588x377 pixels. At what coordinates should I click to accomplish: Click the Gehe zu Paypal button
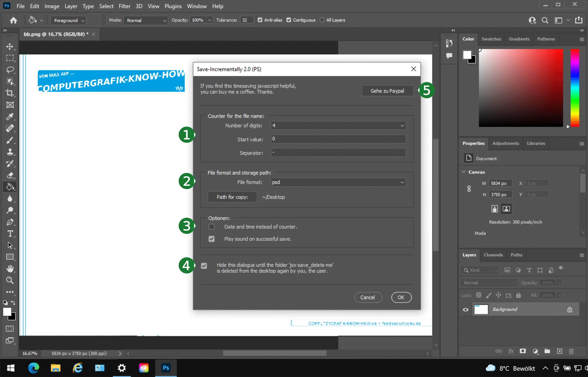(387, 91)
